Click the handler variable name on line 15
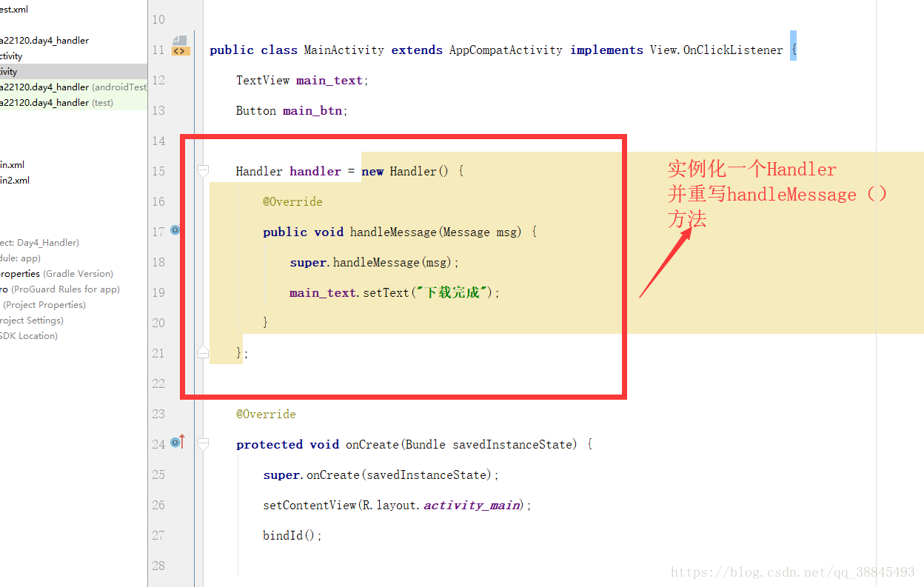Screen dimensions: 924x587 pyautogui.click(x=315, y=172)
